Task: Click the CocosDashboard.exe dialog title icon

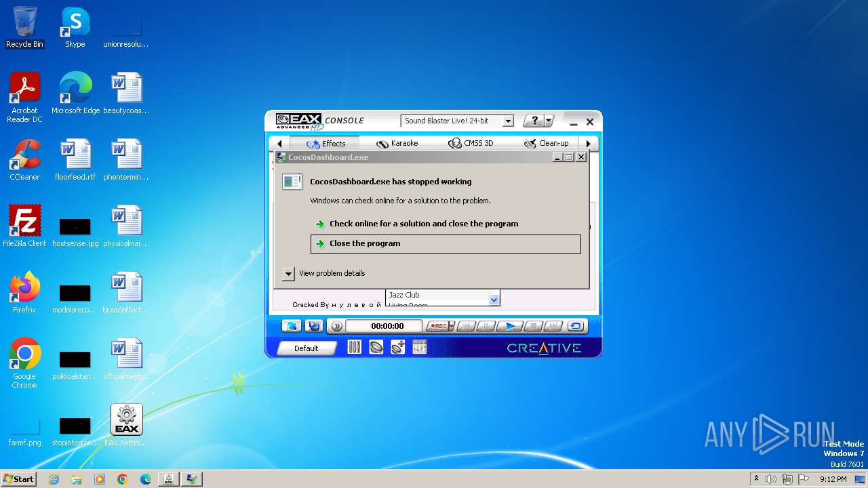Action: tap(281, 157)
